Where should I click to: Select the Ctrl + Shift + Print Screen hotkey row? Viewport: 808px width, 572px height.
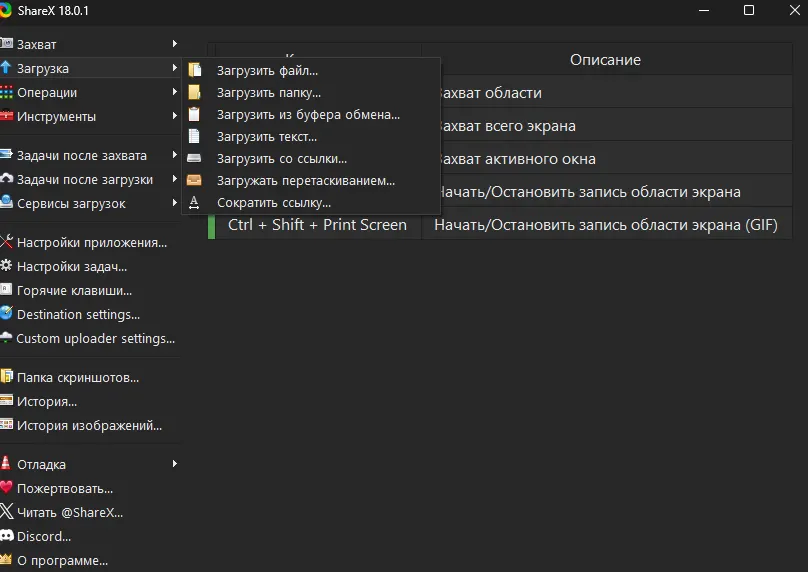point(317,225)
